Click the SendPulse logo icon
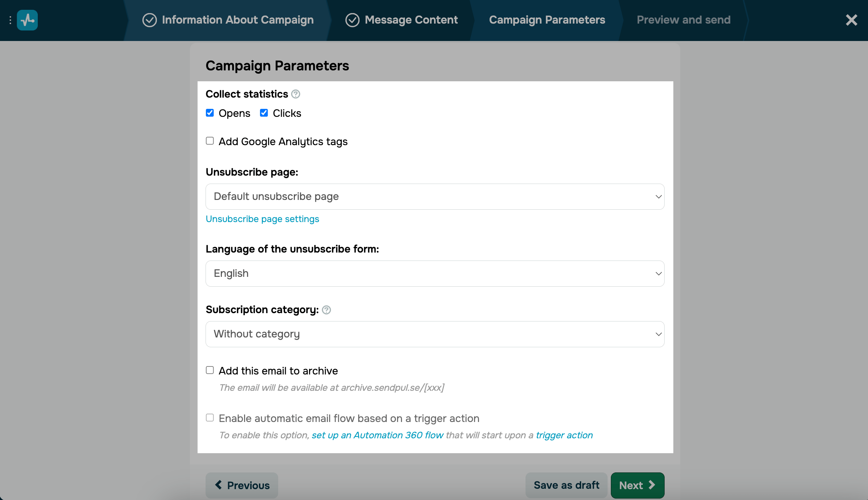 [x=27, y=20]
